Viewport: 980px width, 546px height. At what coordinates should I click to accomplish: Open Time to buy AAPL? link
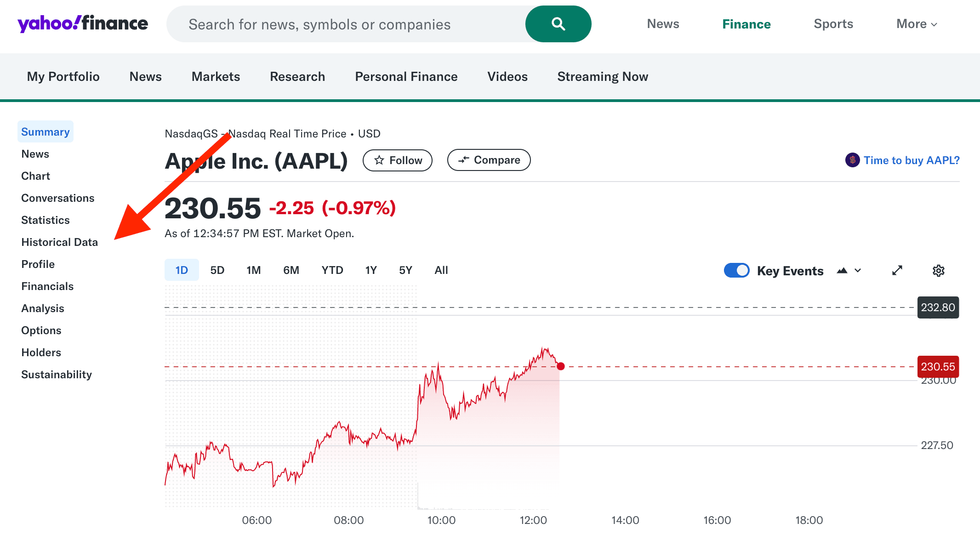[912, 160]
